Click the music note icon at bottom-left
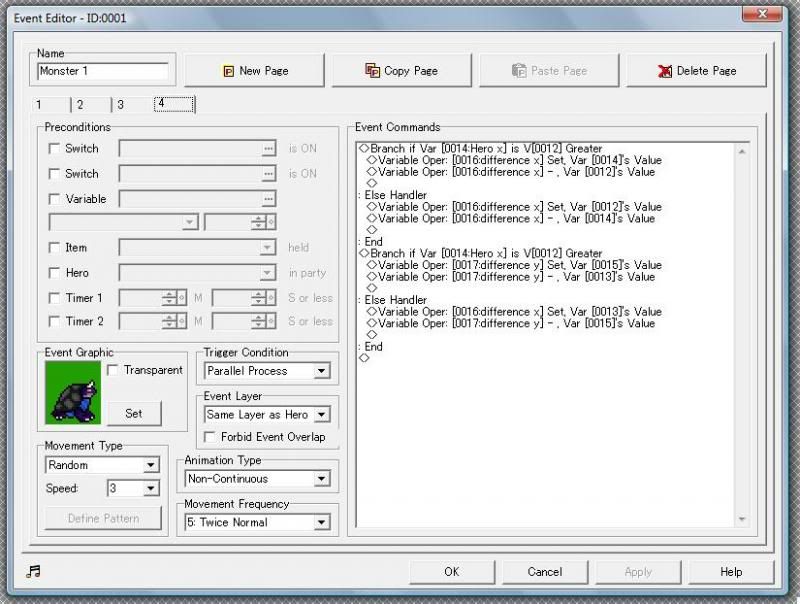The image size is (800, 604). [x=34, y=571]
